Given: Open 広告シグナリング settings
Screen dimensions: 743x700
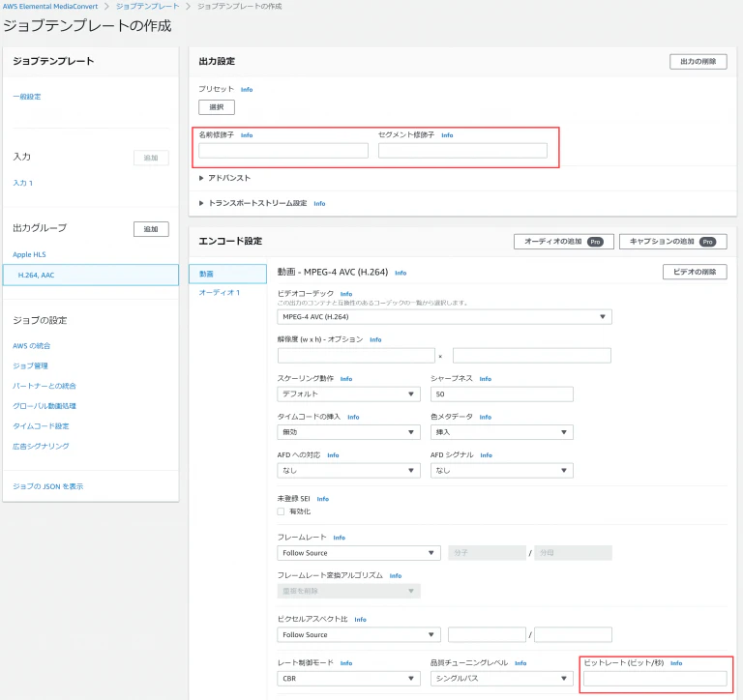Looking at the screenshot, I should [x=41, y=446].
